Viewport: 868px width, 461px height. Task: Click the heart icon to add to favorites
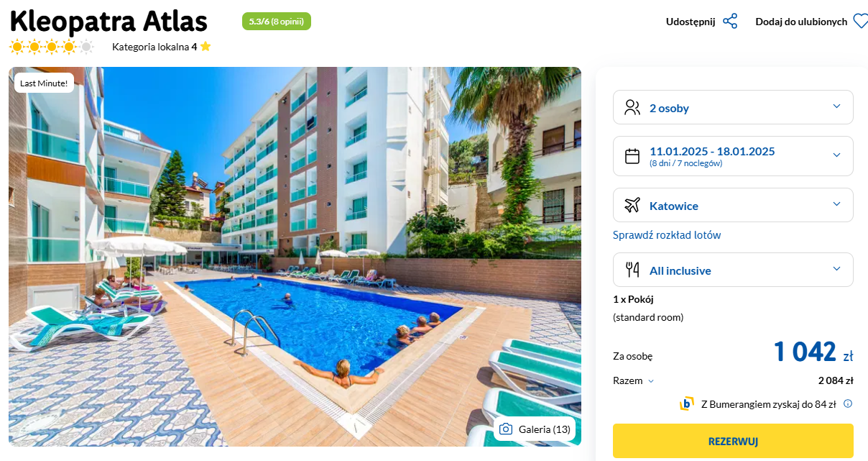click(x=860, y=22)
